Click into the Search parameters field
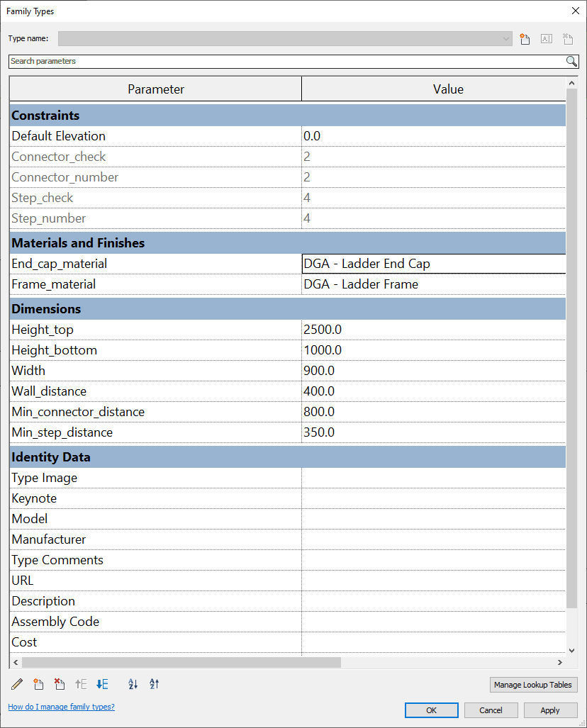 [x=284, y=62]
